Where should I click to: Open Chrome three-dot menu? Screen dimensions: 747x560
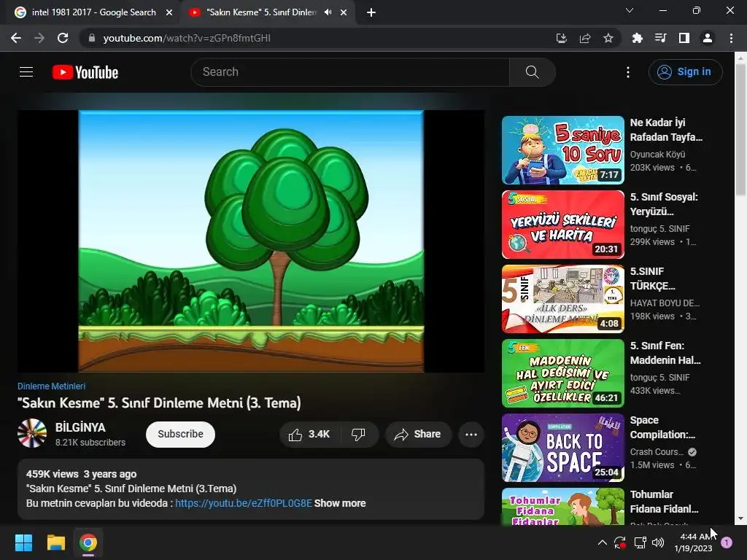[731, 38]
